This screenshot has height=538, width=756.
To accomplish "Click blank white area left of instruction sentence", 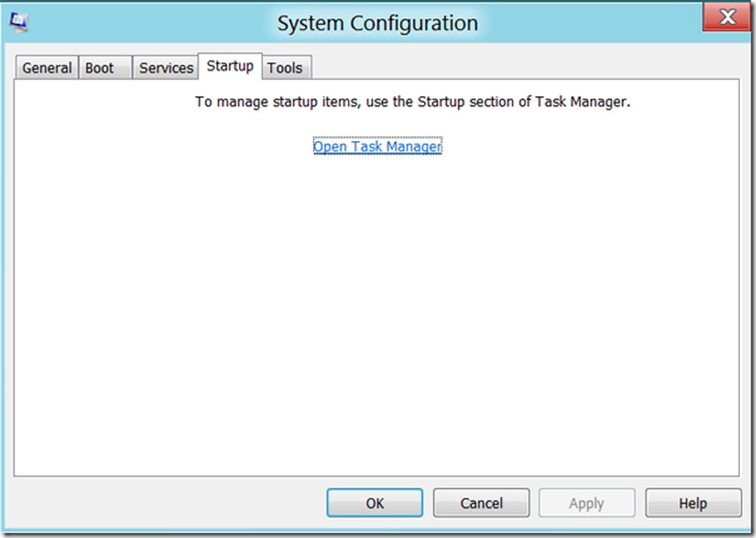I will [x=98, y=102].
